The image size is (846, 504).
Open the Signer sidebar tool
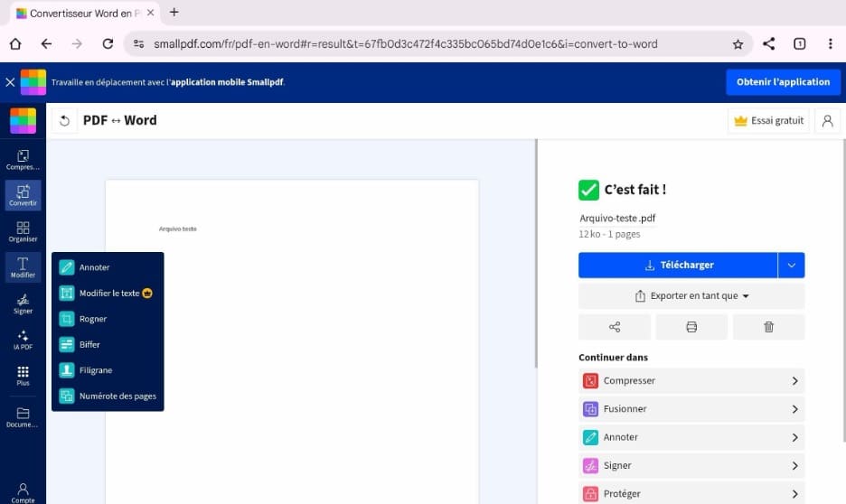(x=23, y=303)
